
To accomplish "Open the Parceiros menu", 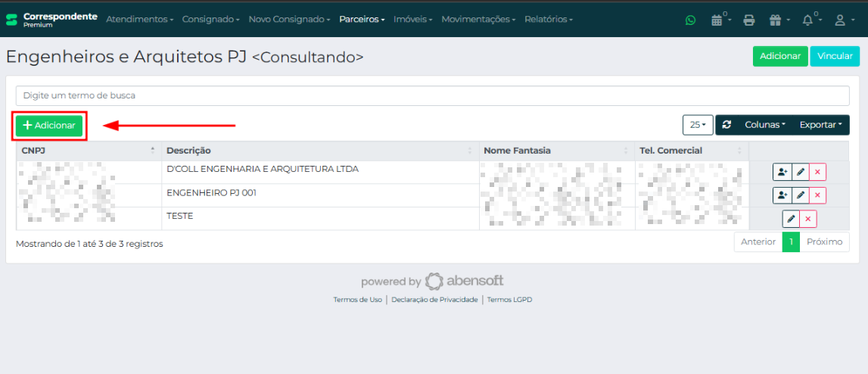I will pos(362,19).
